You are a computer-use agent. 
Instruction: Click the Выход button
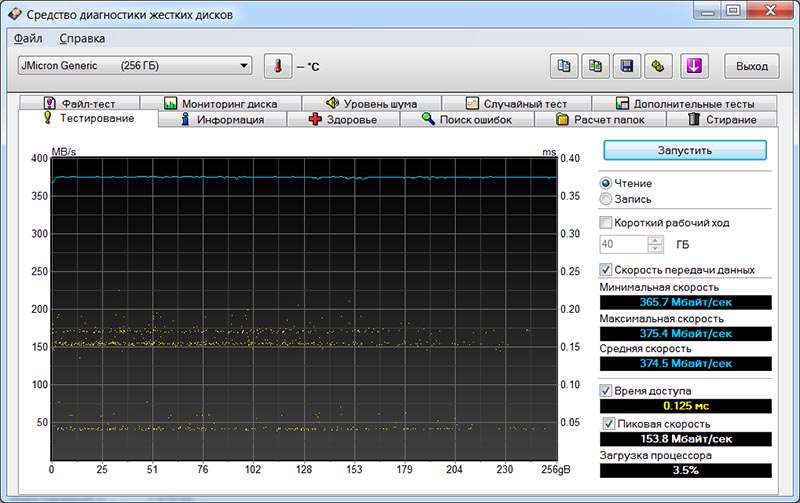751,66
